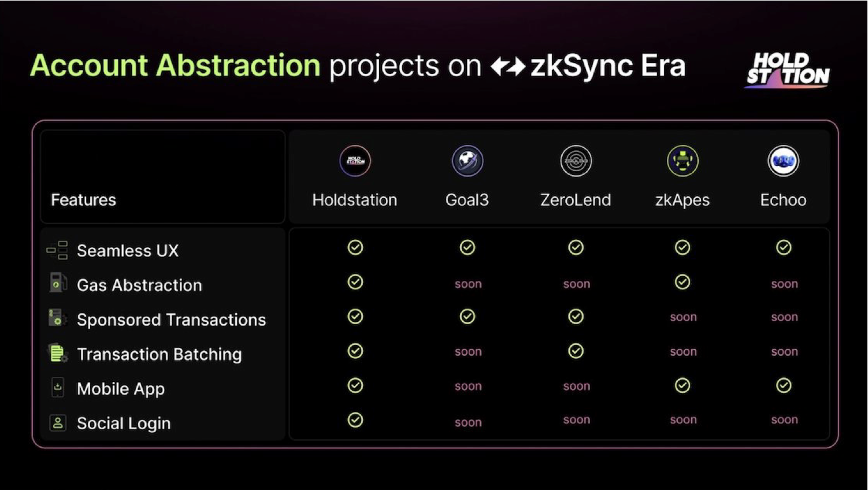Click the 'Seamless UX' feature label
This screenshot has width=868, height=490.
tap(128, 251)
